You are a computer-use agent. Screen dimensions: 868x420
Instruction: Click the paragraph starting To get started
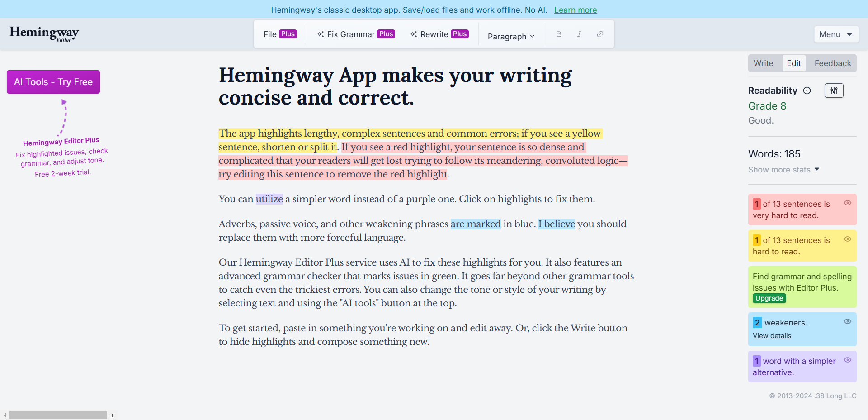(423, 335)
